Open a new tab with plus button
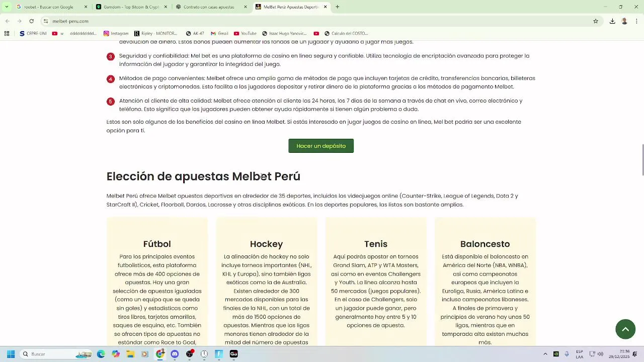This screenshot has width=644, height=362. coord(337,7)
